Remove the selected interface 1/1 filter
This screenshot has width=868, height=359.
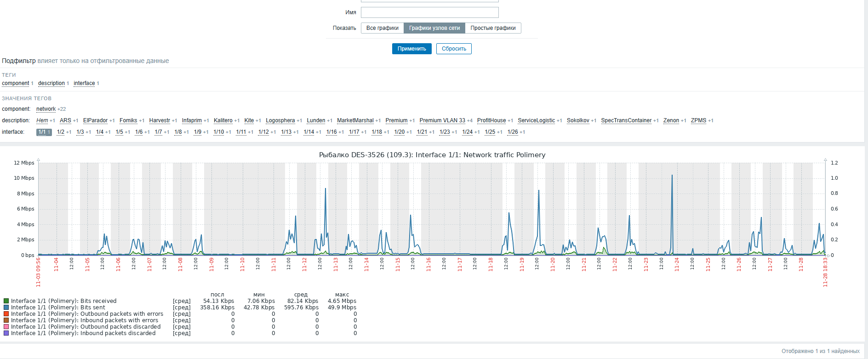click(x=44, y=132)
